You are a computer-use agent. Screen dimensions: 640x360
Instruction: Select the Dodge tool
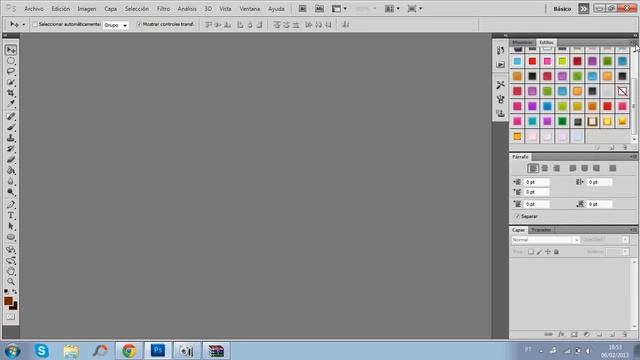coord(11,191)
